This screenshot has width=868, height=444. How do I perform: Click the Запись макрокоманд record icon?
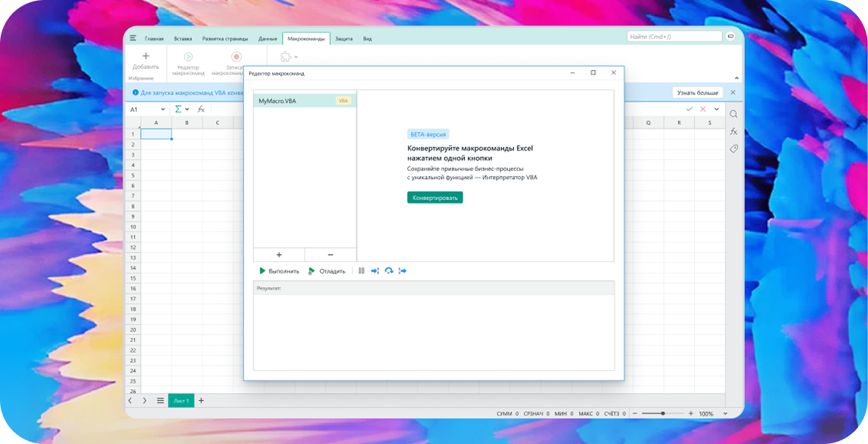(x=236, y=57)
